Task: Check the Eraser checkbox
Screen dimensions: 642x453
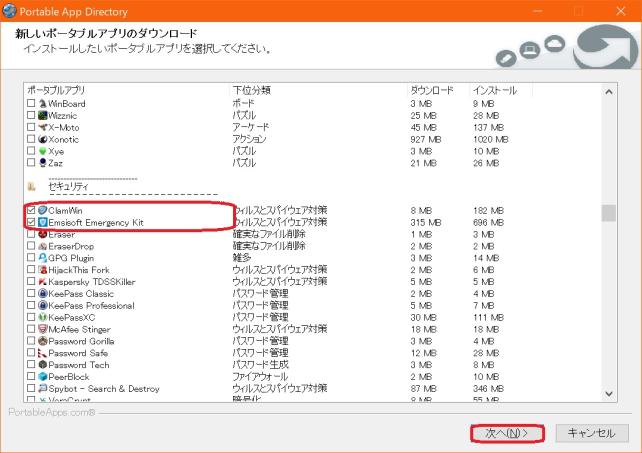Action: [31, 234]
